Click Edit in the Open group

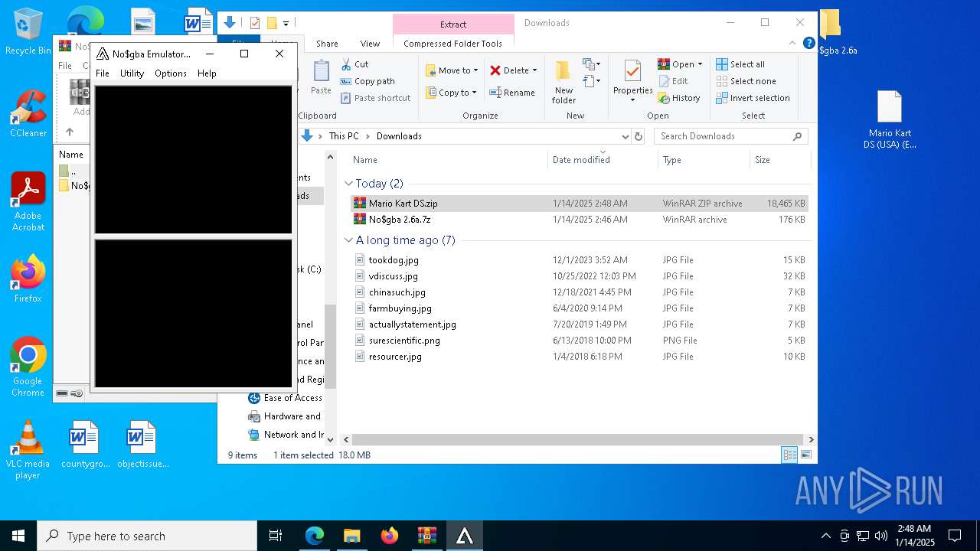[x=673, y=81]
